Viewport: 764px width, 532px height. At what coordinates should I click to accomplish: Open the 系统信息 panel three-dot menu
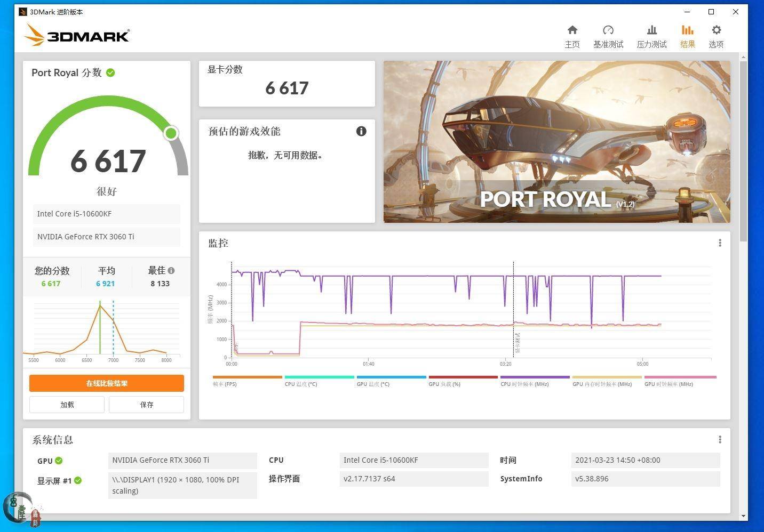(720, 440)
